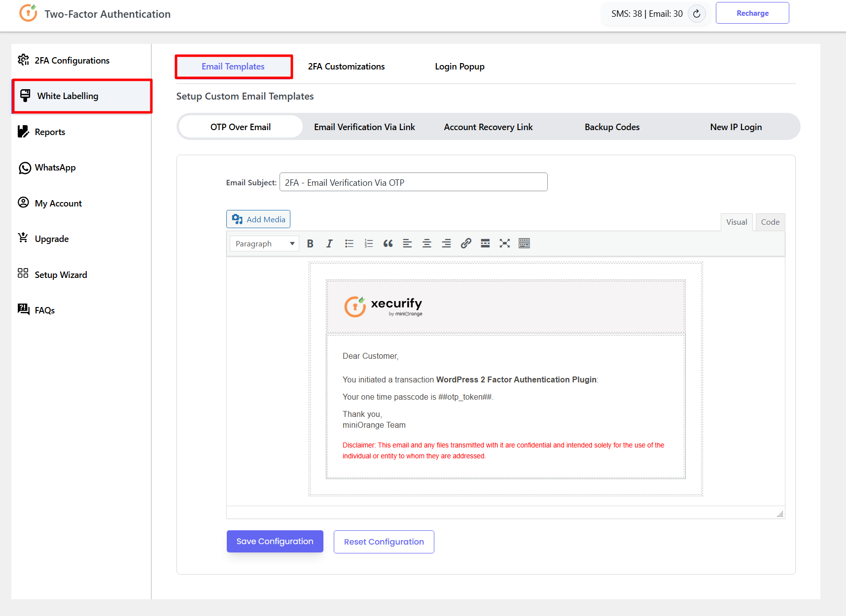
Task: Switch to Email Templates tab
Action: point(233,67)
